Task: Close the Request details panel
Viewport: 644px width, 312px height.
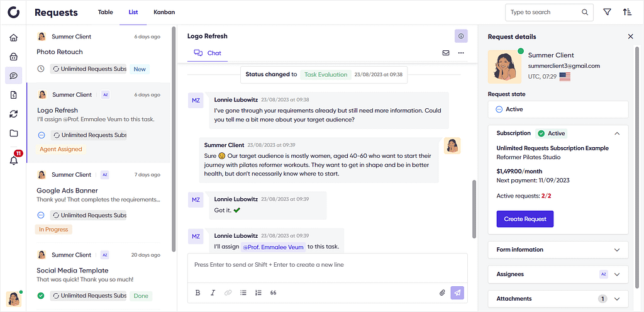Action: pos(631,36)
